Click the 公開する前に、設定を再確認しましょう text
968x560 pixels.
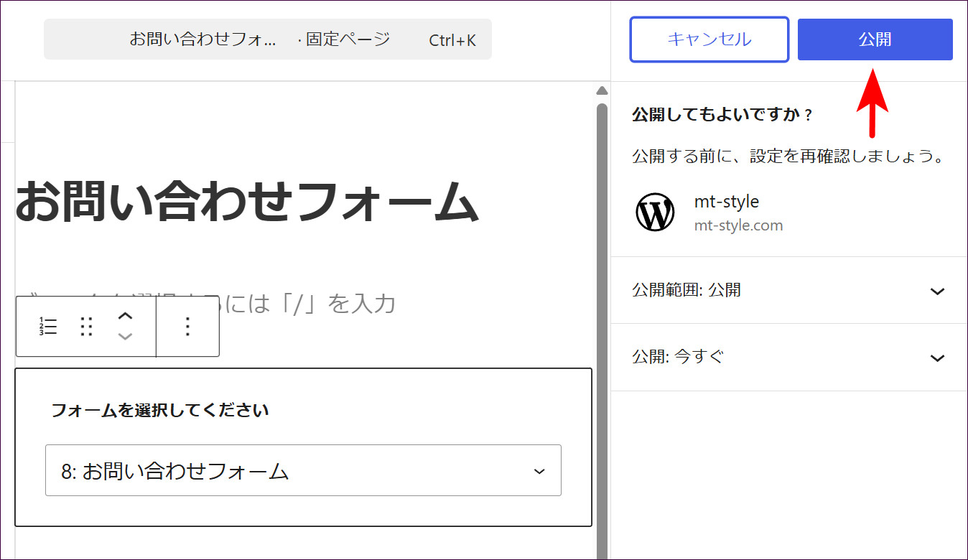(788, 156)
